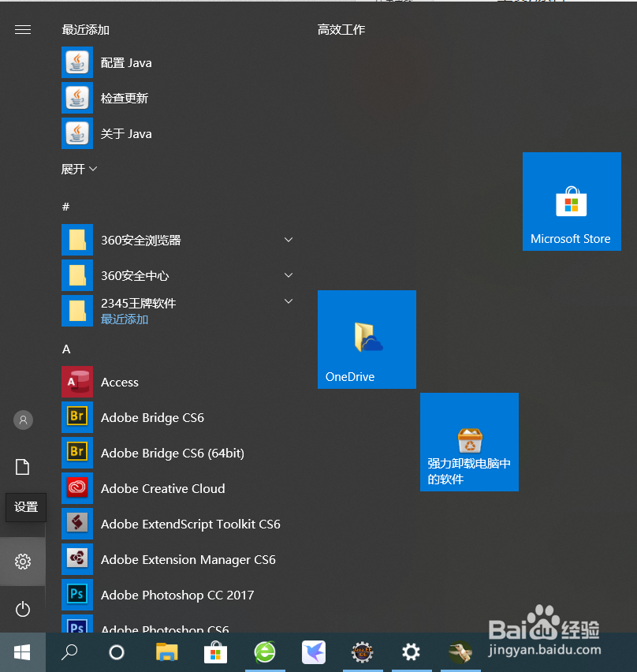Expand the 2345王牌软件 group
This screenshot has height=672, width=637.
pos(288,301)
